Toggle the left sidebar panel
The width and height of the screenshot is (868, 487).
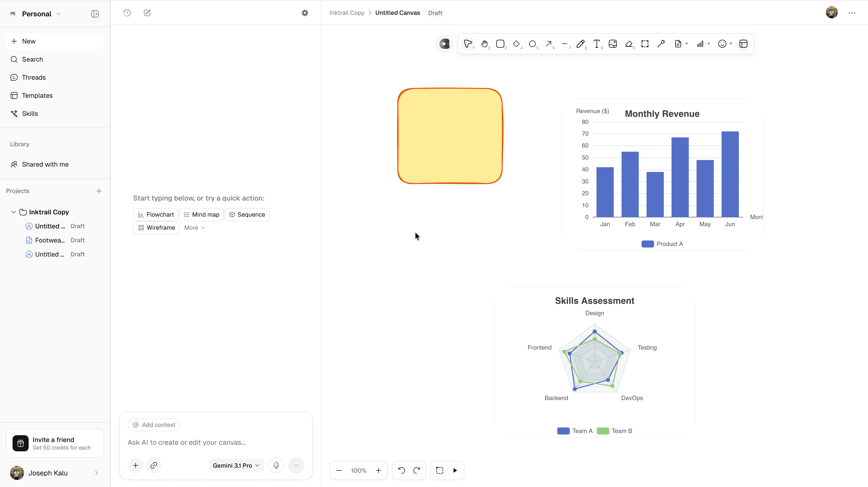pyautogui.click(x=95, y=14)
